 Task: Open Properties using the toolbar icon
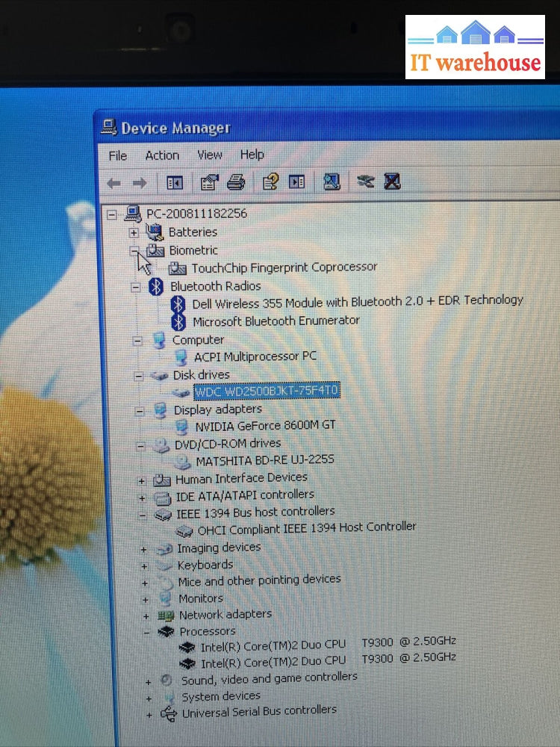point(210,182)
